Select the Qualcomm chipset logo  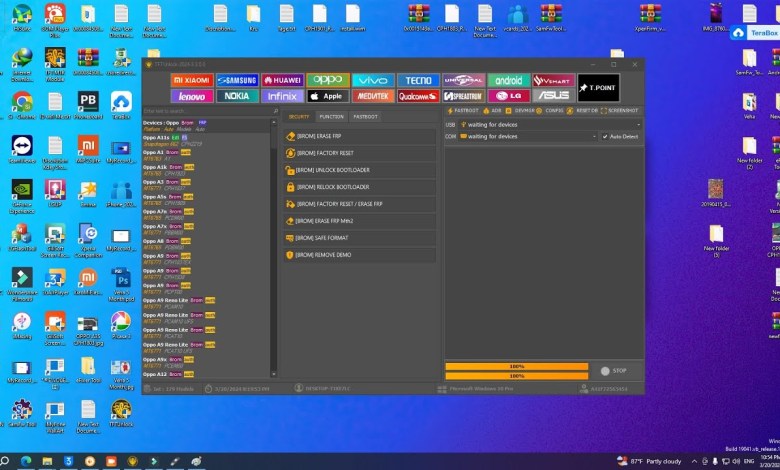point(418,96)
